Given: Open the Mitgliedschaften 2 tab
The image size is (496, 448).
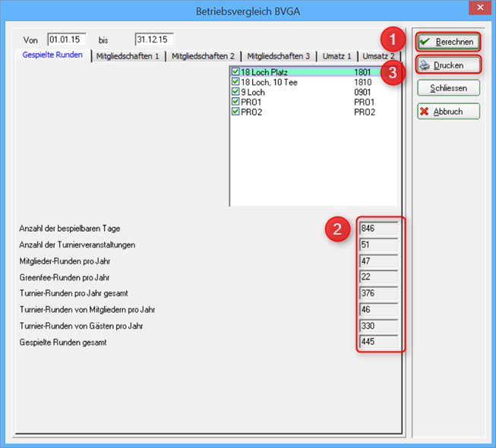Looking at the screenshot, I should point(203,56).
